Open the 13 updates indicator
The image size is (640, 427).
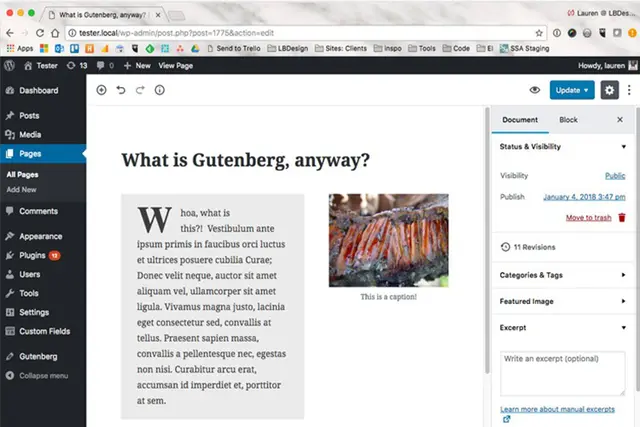(x=77, y=65)
